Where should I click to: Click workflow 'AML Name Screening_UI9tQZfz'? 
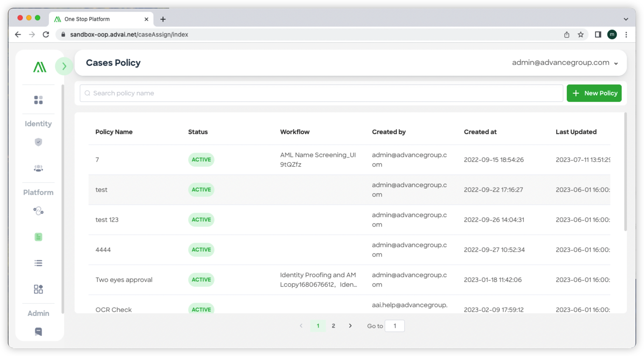tap(318, 160)
